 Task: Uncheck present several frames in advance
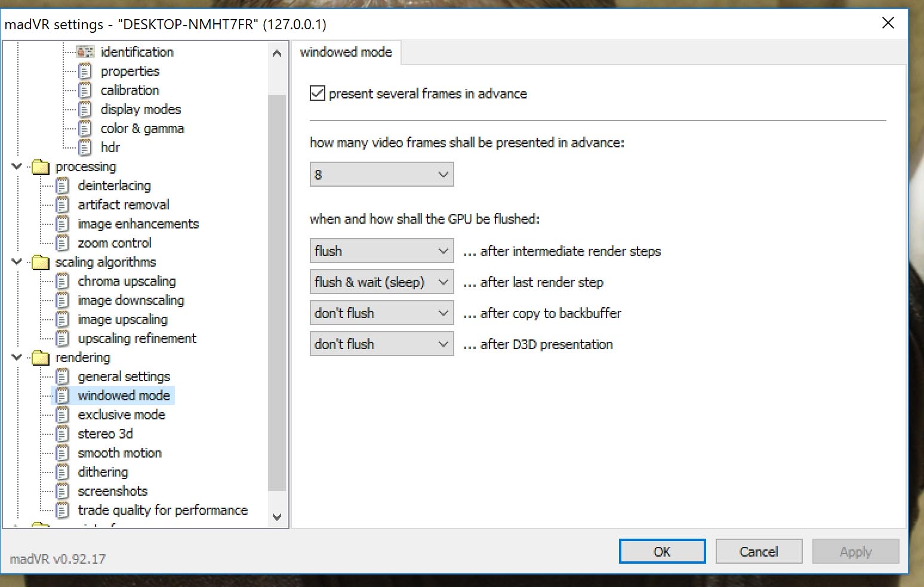click(x=318, y=94)
